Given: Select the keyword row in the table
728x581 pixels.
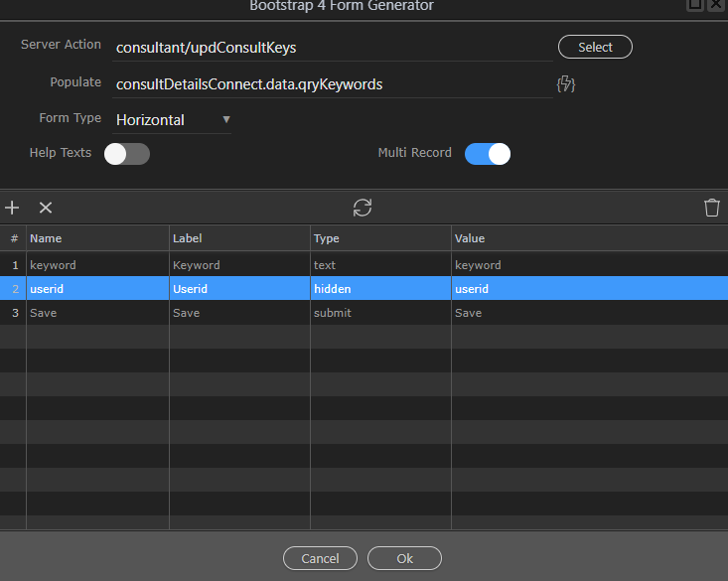Looking at the screenshot, I should (x=97, y=265).
